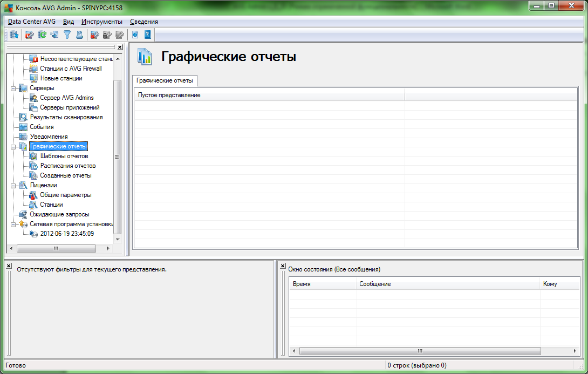Open the Инструменты menu
The height and width of the screenshot is (374, 588).
(101, 22)
